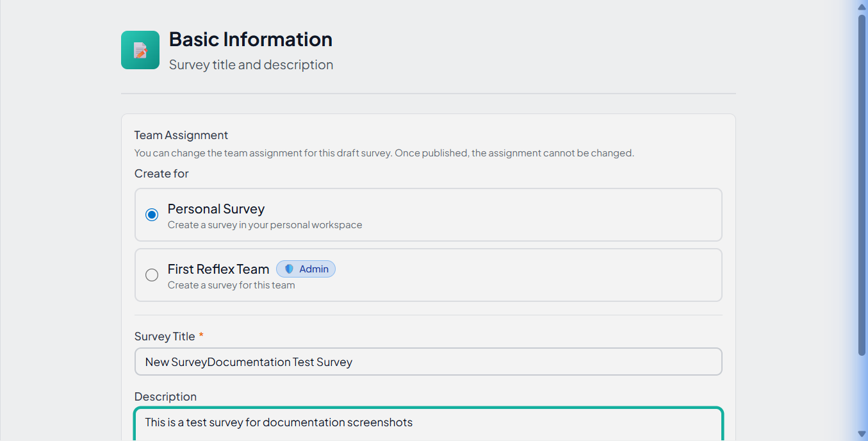This screenshot has height=441, width=868.
Task: Click the Personal Survey option title
Action: 216,209
